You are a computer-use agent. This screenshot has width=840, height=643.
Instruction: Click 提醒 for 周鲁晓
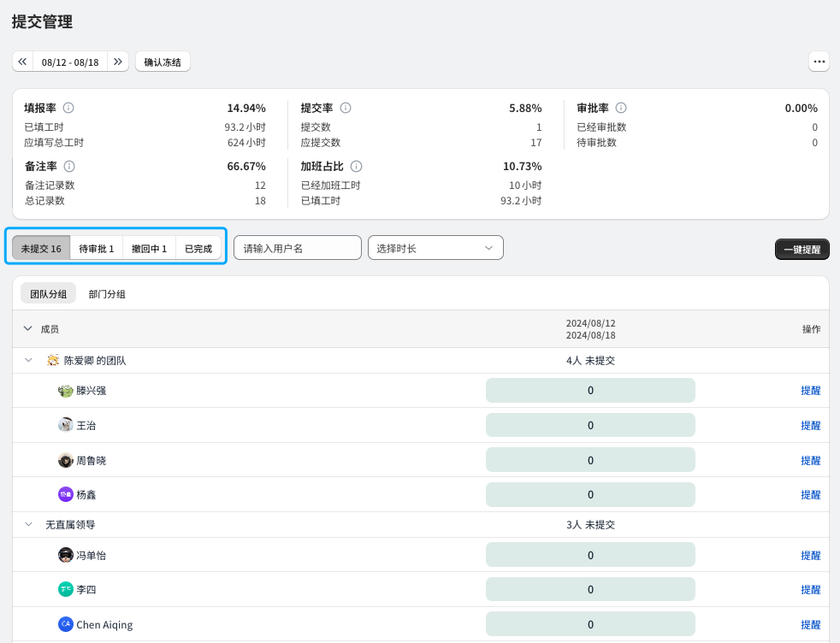811,460
